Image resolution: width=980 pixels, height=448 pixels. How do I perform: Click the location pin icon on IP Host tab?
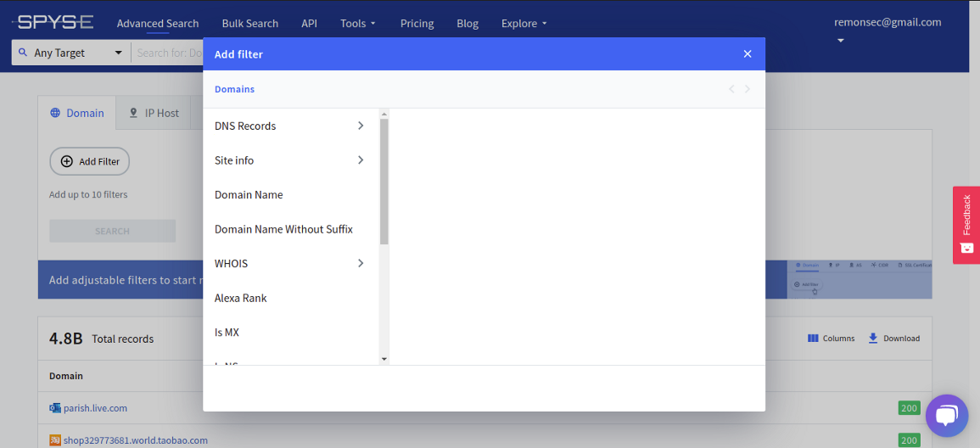[x=133, y=113]
